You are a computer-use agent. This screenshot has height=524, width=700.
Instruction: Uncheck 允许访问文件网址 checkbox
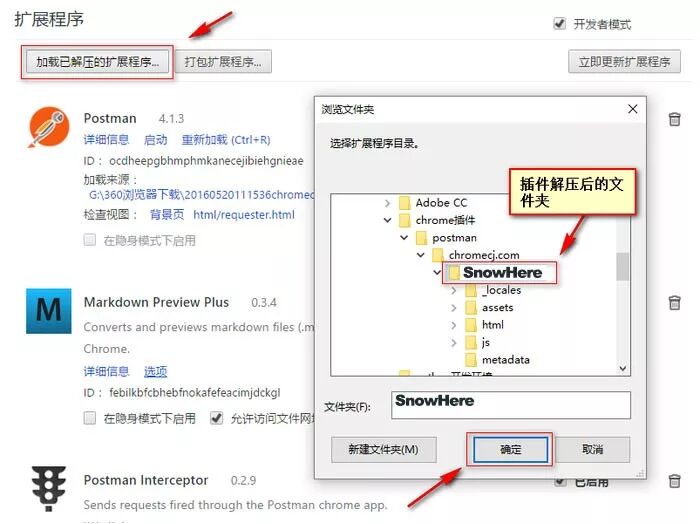pyautogui.click(x=217, y=418)
